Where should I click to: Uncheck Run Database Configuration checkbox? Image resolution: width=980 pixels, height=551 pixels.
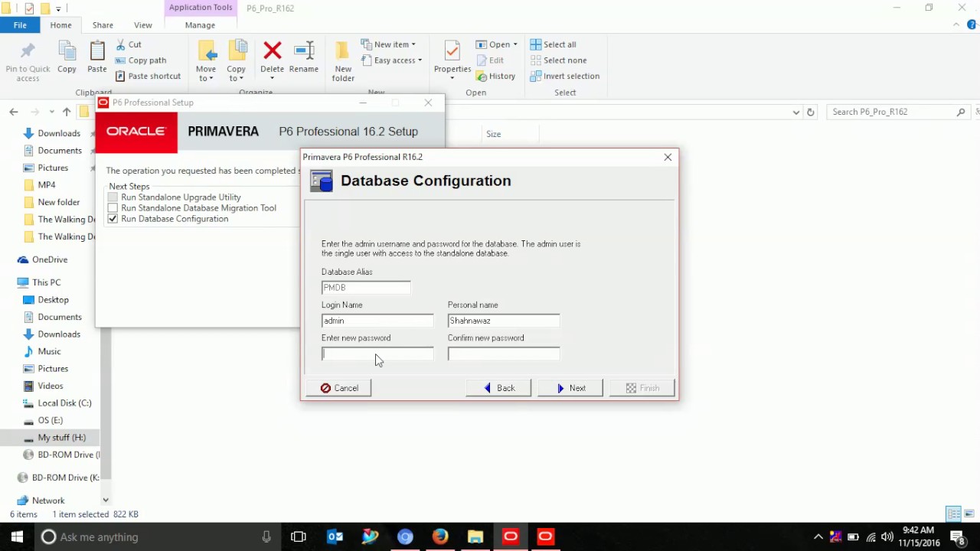[x=113, y=219]
